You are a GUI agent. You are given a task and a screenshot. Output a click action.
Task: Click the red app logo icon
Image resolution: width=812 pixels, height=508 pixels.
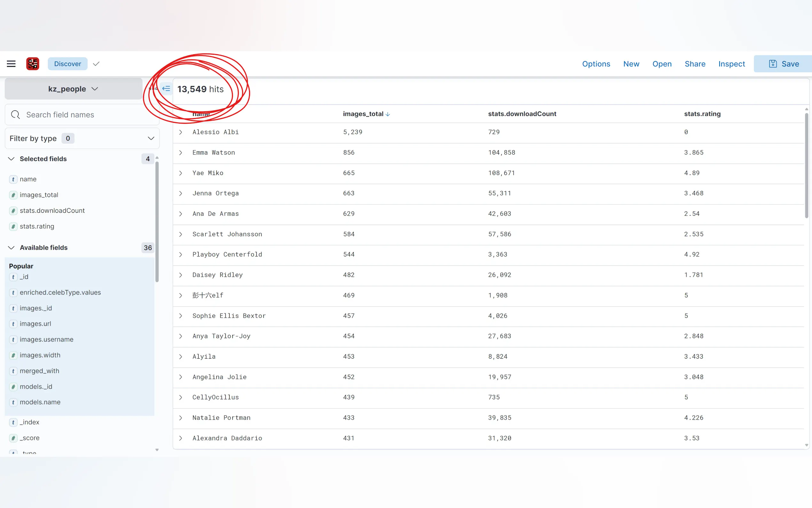(x=33, y=64)
